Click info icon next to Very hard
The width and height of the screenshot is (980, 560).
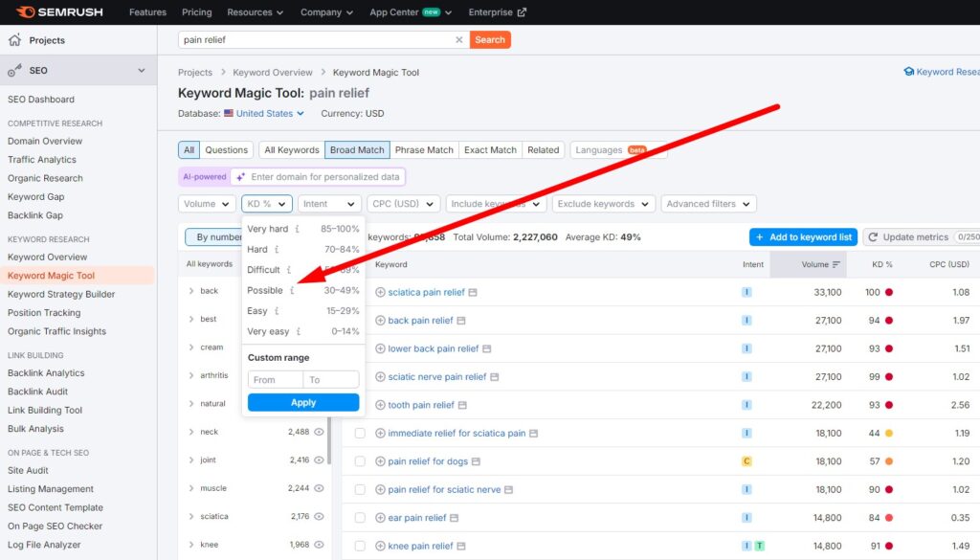(298, 229)
